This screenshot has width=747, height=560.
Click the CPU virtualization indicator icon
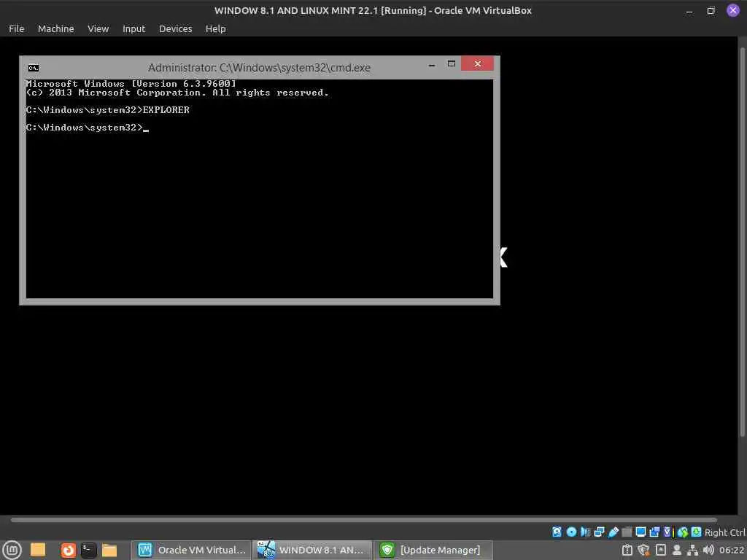(667, 532)
